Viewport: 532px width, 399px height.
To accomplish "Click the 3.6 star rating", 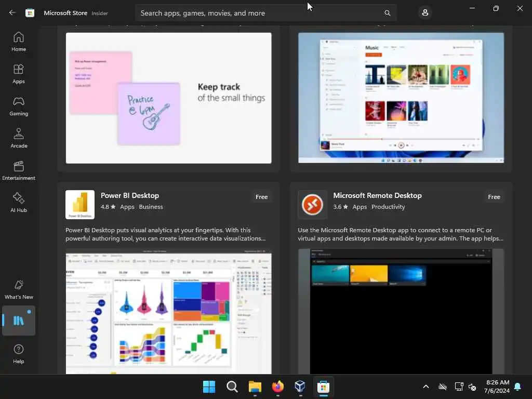I will tap(340, 207).
